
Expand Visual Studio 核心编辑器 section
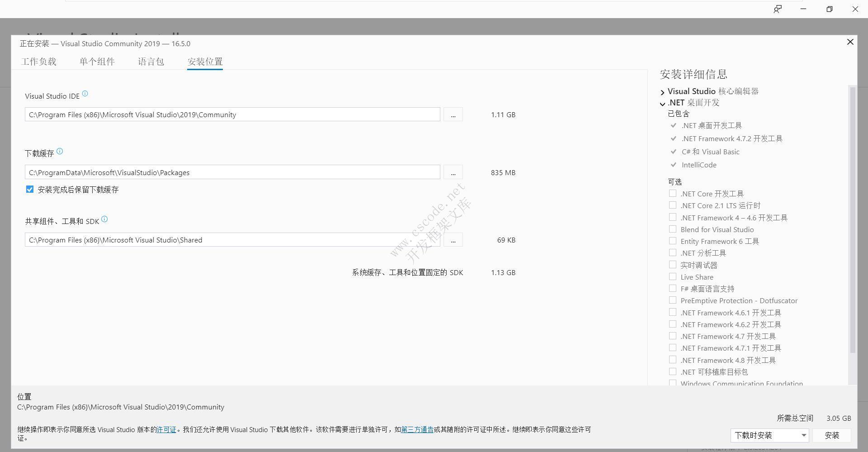tap(663, 92)
